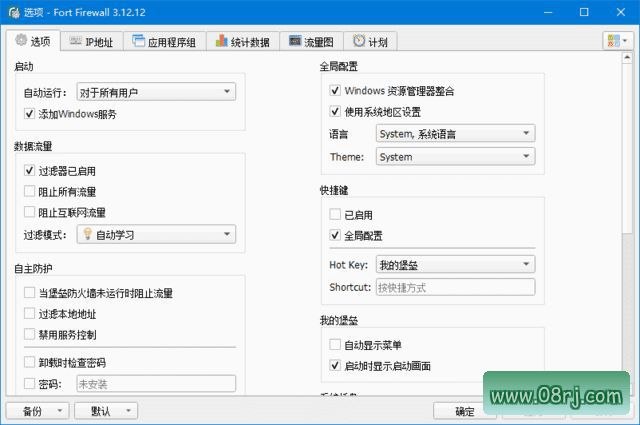Enable 阻止互联网流量 checkbox

click(29, 212)
